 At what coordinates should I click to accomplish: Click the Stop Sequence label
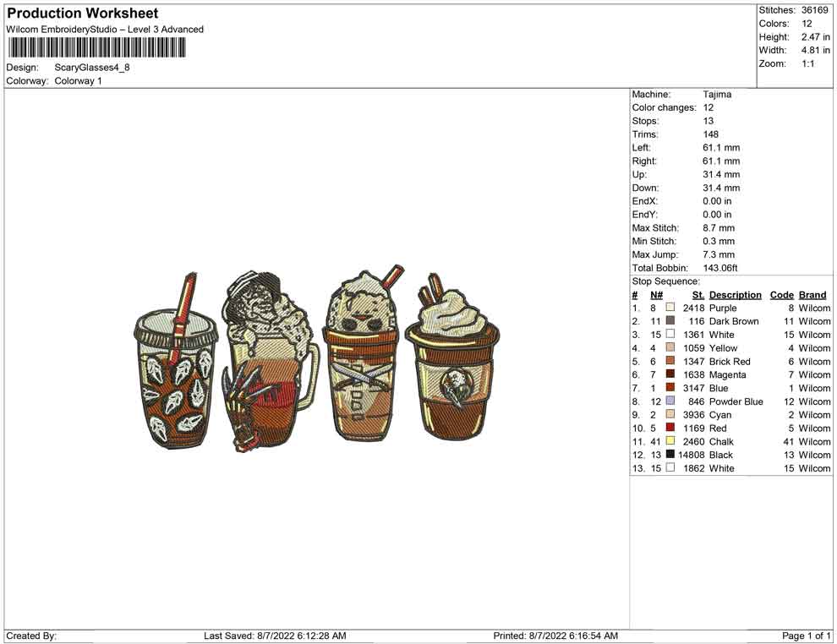click(x=665, y=281)
